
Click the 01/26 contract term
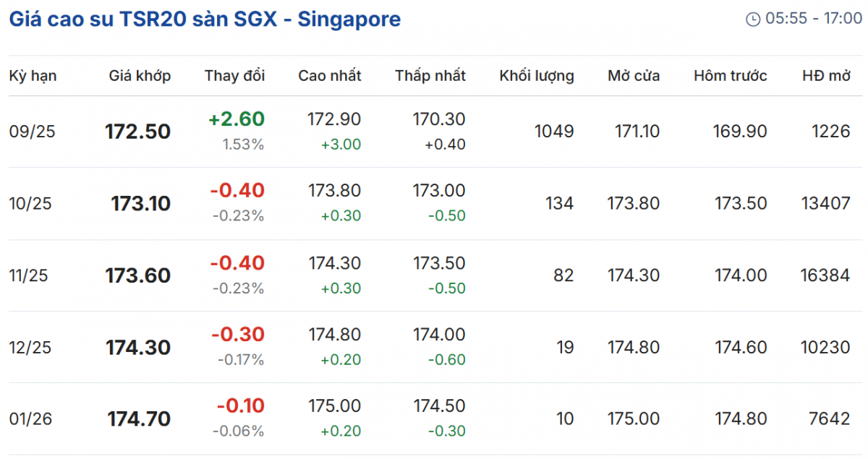click(30, 419)
